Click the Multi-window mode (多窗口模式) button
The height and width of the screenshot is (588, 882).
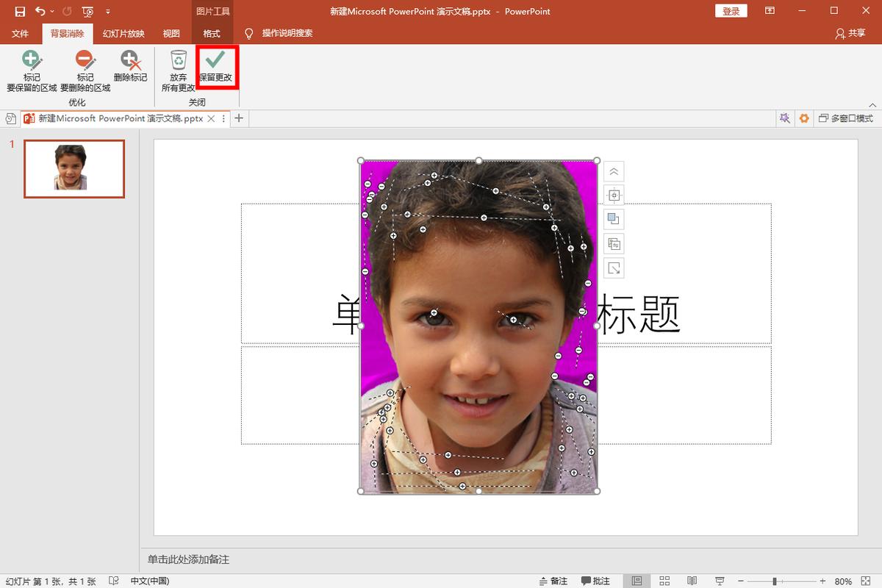coord(846,118)
